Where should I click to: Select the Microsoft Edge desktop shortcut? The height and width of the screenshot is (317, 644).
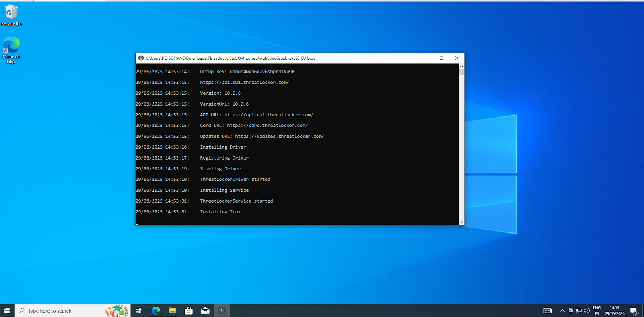[x=11, y=50]
